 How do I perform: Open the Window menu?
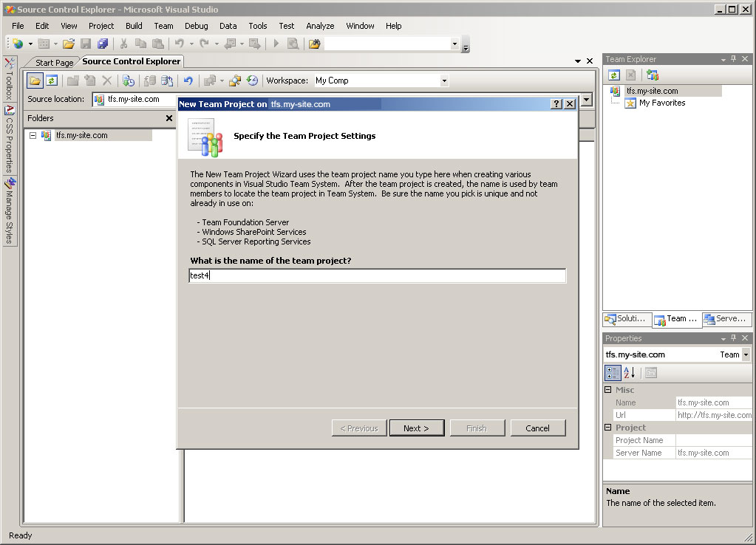[360, 26]
